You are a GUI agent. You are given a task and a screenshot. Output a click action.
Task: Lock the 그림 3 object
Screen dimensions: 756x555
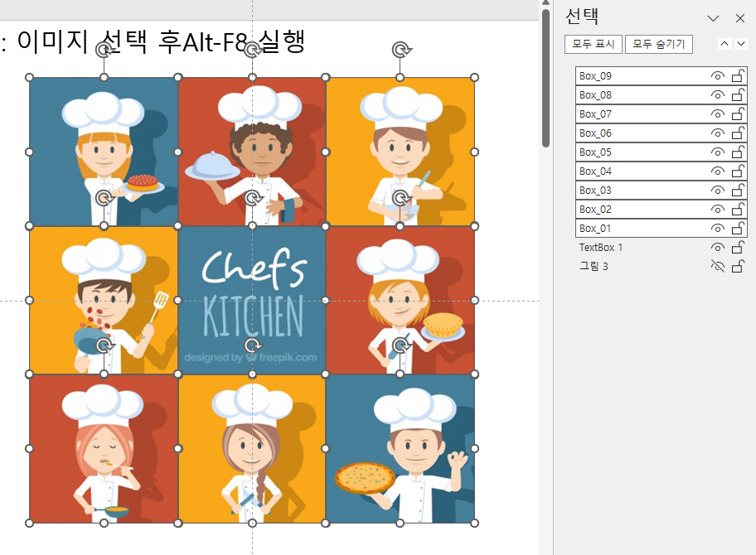click(738, 265)
